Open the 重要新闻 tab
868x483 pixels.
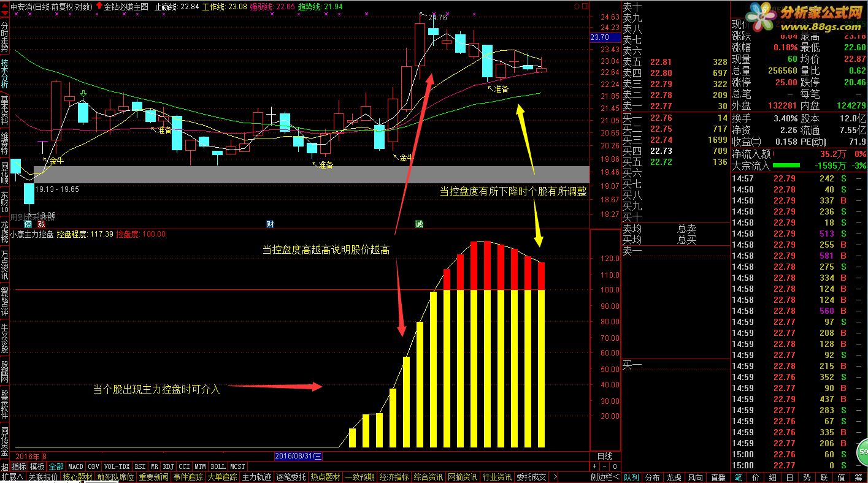153,477
